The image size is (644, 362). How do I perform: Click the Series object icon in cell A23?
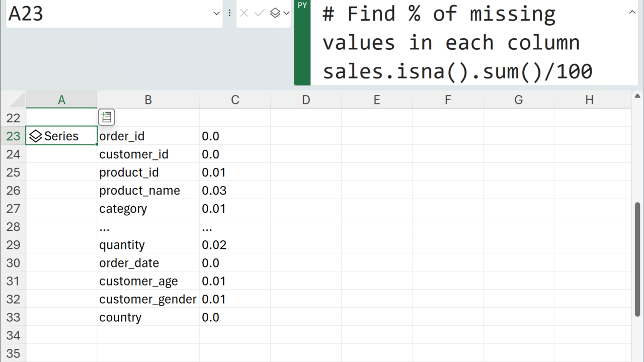(35, 136)
